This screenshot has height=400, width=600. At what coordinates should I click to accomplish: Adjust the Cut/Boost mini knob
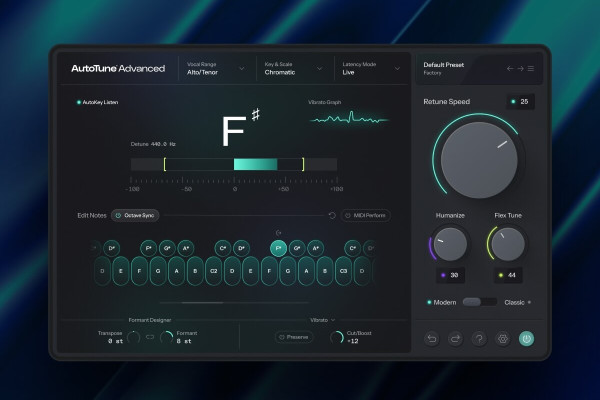337,337
